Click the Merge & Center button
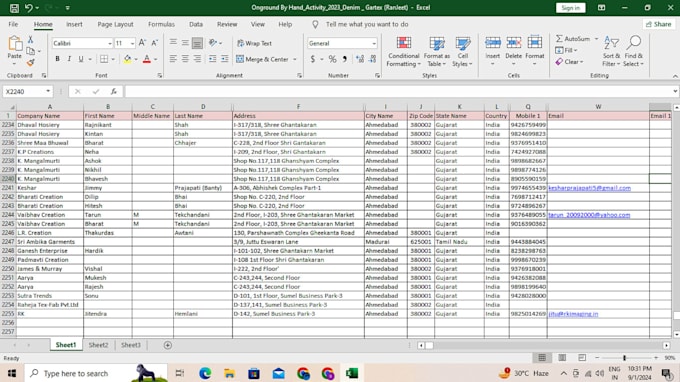This screenshot has width=680, height=382. point(262,59)
